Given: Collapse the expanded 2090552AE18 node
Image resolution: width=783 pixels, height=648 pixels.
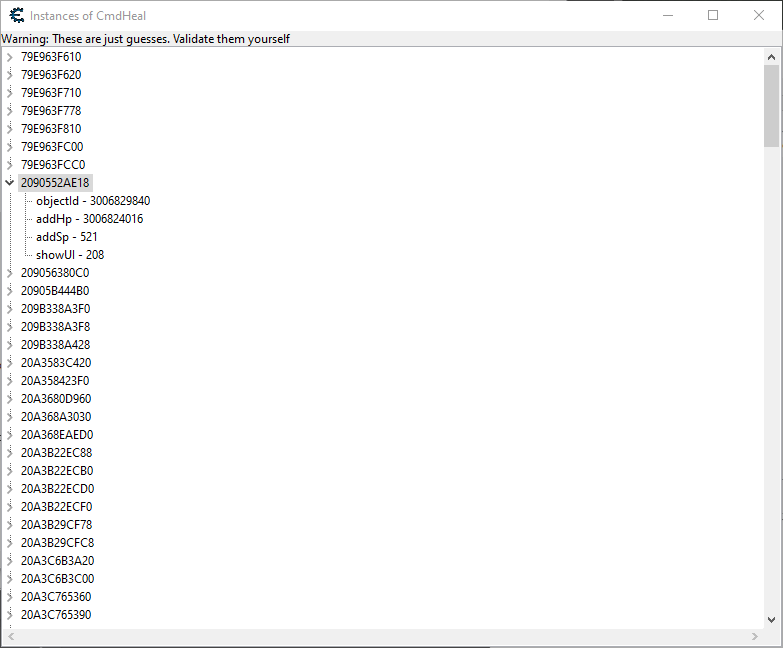Looking at the screenshot, I should pos(10,183).
